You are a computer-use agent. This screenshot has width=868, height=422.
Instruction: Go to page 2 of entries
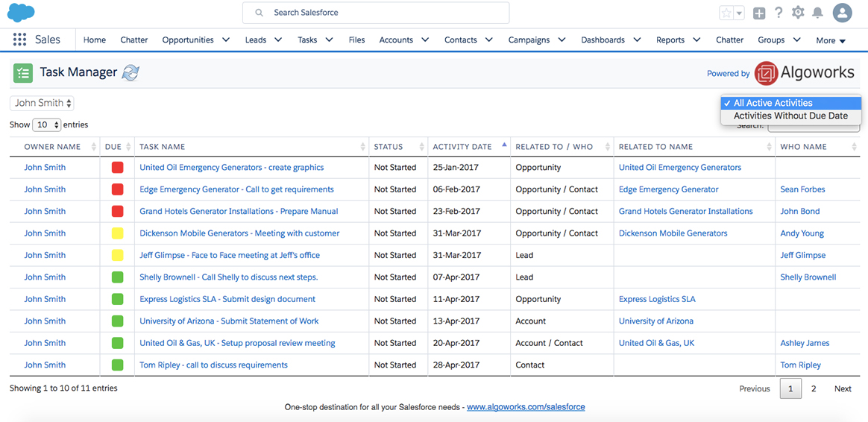[814, 388]
